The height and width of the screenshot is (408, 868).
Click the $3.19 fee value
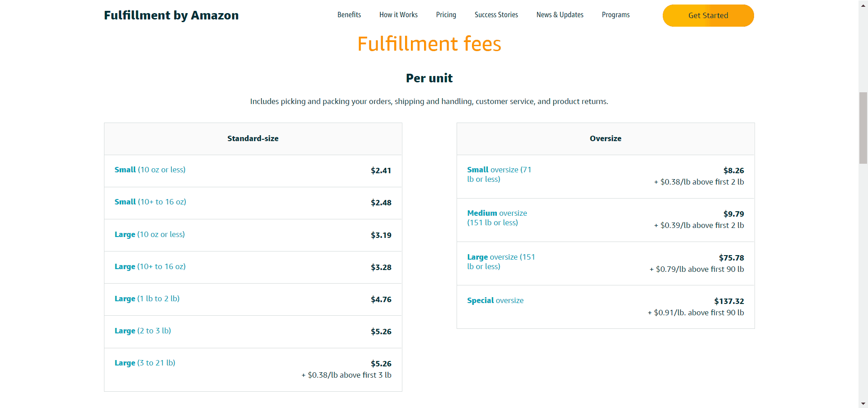(381, 235)
